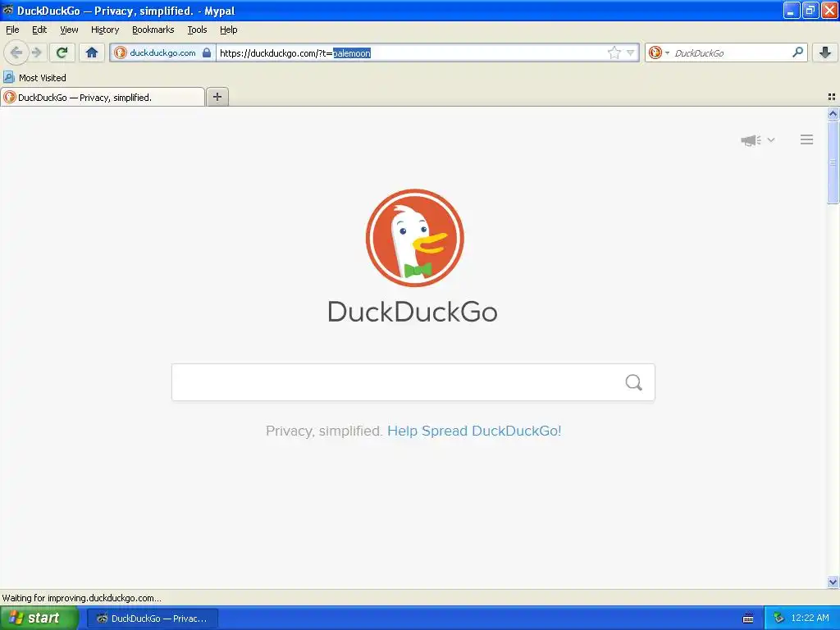Click the network tray icon by the clock
The width and height of the screenshot is (840, 630).
778,619
